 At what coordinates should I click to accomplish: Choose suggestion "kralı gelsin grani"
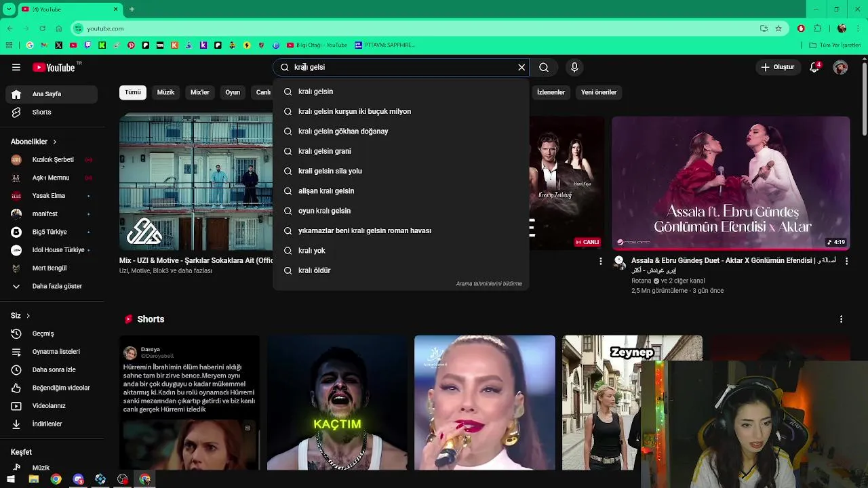pyautogui.click(x=401, y=151)
